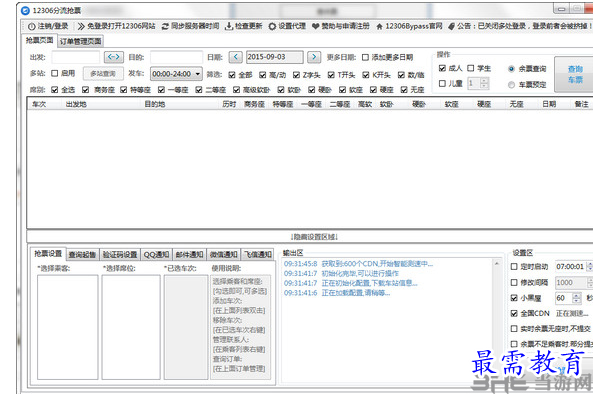Open 12306 website without login toolbar item

click(x=116, y=26)
